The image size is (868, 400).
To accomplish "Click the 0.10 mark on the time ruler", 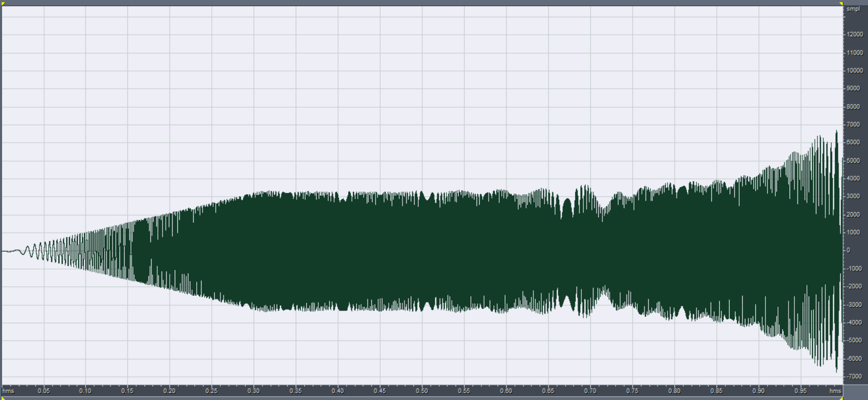I will coord(85,391).
